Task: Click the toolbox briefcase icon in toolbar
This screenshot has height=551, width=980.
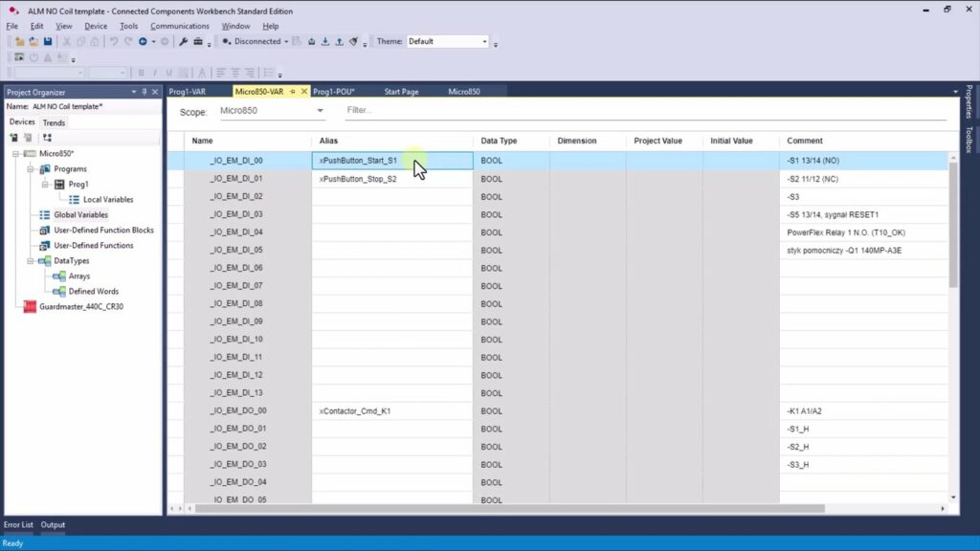Action: pyautogui.click(x=198, y=42)
